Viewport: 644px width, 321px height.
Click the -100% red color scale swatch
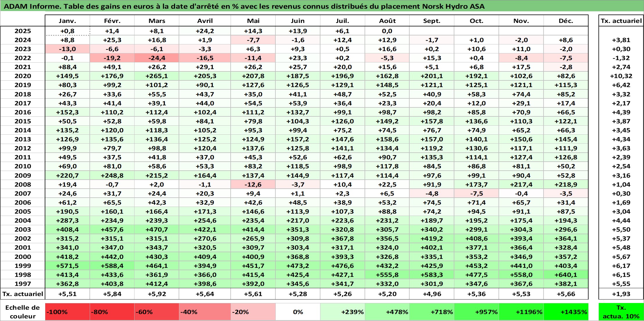(67, 312)
